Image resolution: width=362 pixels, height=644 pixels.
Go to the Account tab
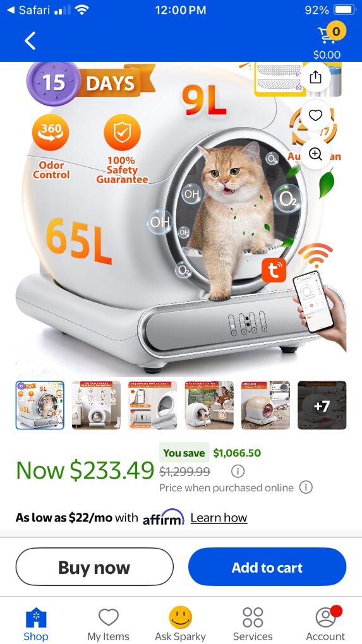click(325, 624)
